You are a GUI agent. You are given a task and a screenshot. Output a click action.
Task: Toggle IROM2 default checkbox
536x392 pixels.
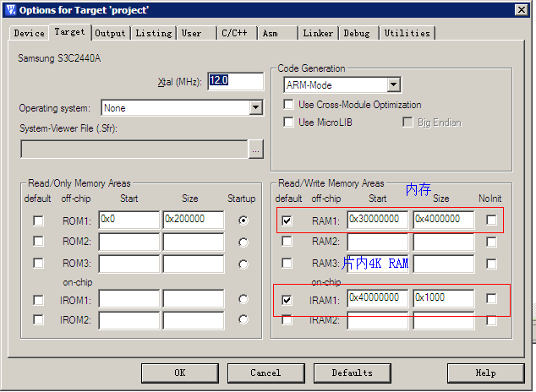(38, 319)
